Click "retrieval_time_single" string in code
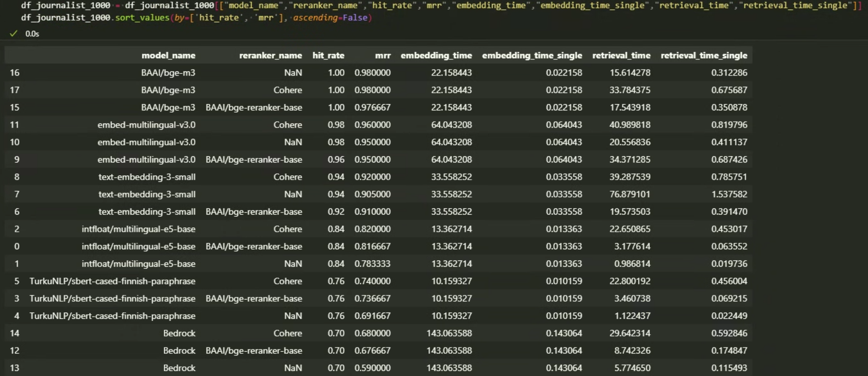 pyautogui.click(x=795, y=5)
